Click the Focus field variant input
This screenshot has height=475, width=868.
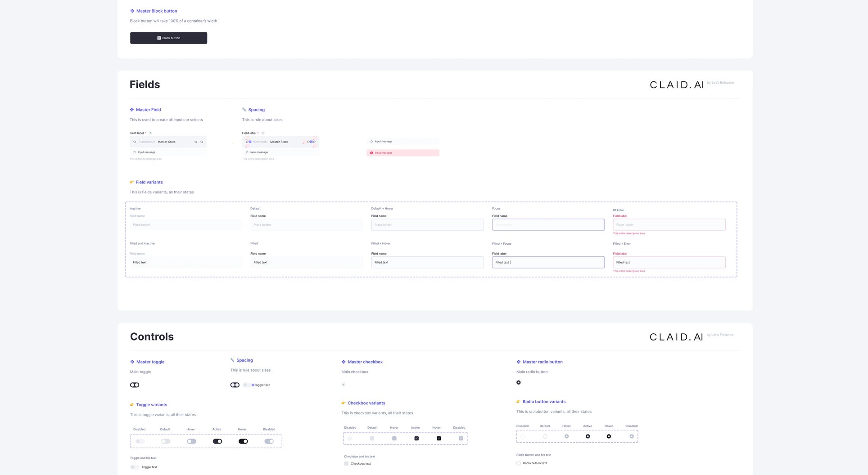point(548,224)
